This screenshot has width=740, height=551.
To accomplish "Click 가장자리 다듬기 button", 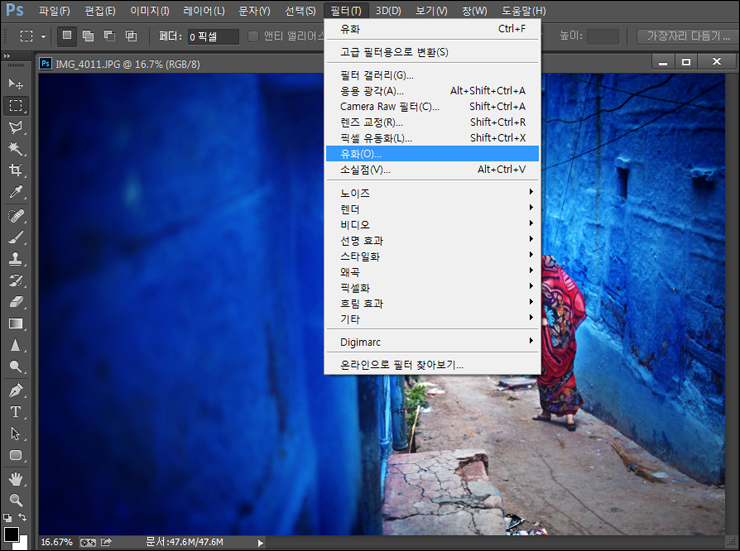I will point(687,36).
